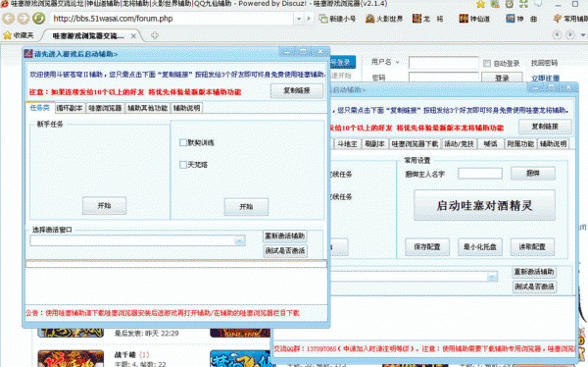
Task: Switch to the 任务类 tab
Action: pos(40,108)
